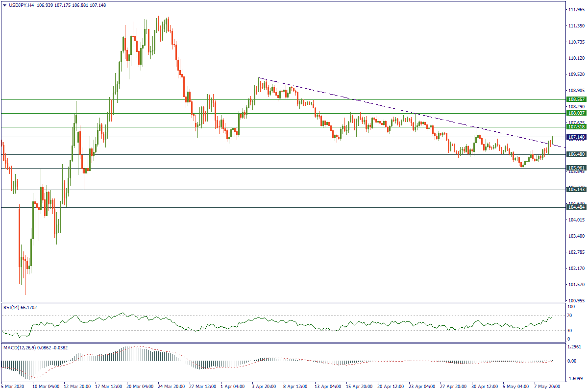Select the 108.557 green price level label
The width and height of the screenshot is (588, 392).
576,99
